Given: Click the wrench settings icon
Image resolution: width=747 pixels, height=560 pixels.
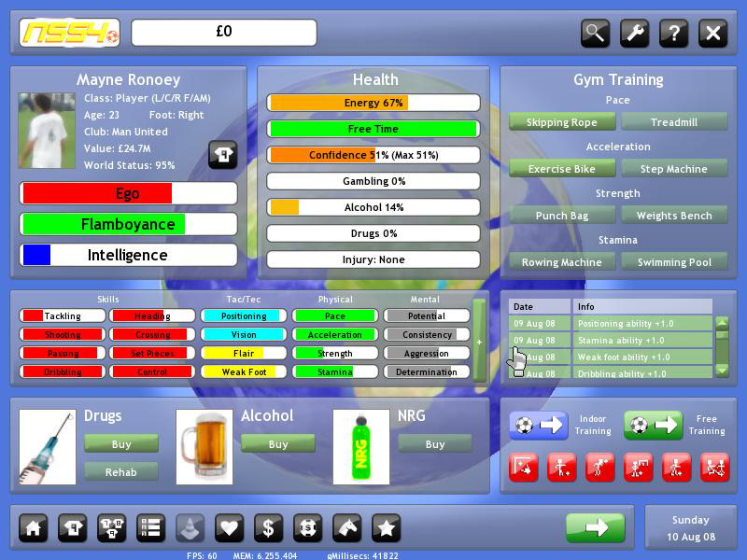Looking at the screenshot, I should coord(634,34).
